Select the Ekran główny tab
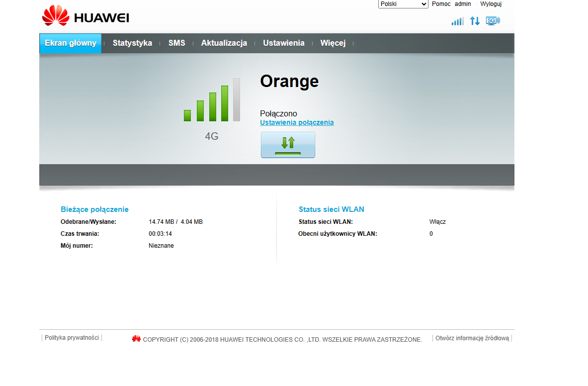This screenshot has height=386, width=588. (70, 43)
